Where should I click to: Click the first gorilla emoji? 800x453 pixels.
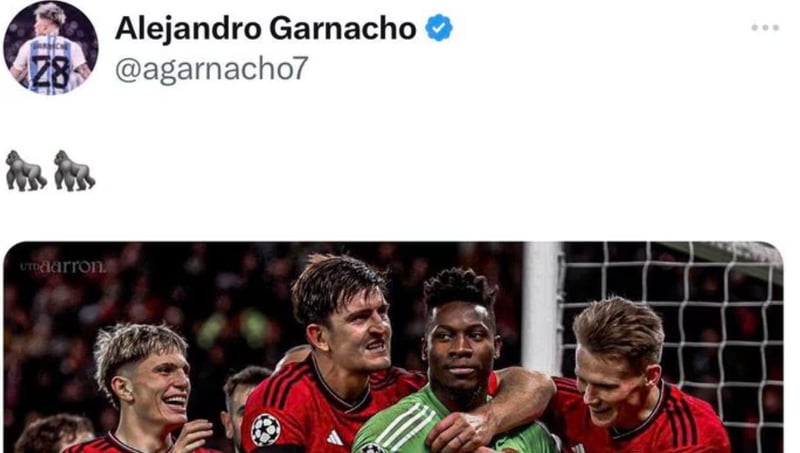[26, 170]
